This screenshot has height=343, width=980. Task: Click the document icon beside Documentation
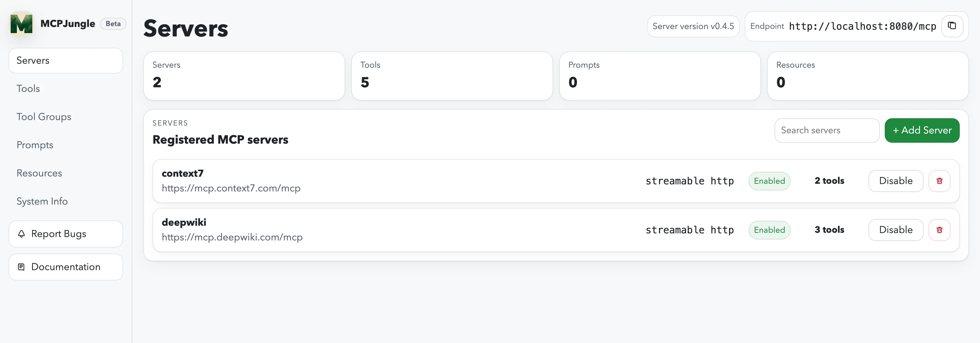[x=22, y=267]
